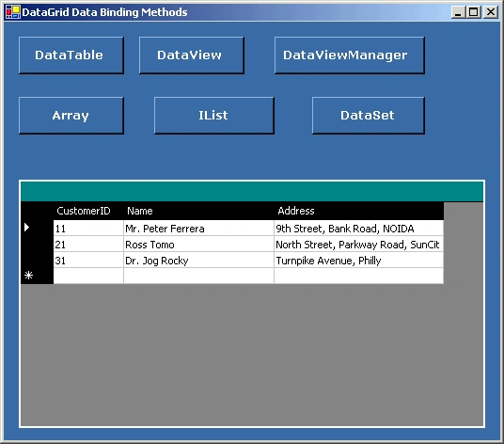The image size is (504, 444).
Task: Select the Turnpike Avenue, Philly address cell
Action: click(358, 261)
